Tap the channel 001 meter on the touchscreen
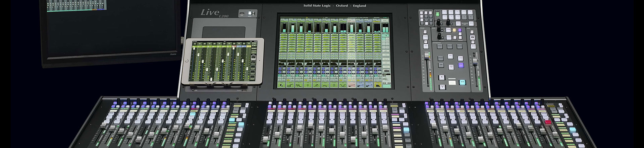Image resolution: width=644 pixels, height=148 pixels. (x=284, y=28)
